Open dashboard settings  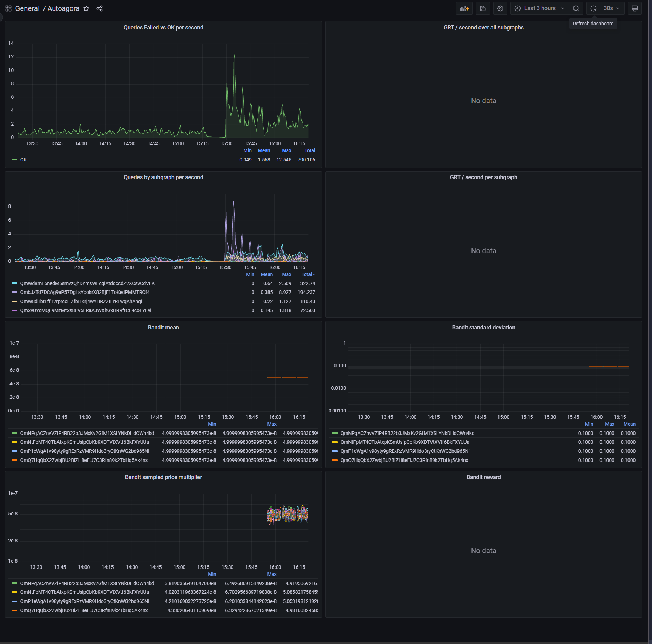click(x=500, y=8)
